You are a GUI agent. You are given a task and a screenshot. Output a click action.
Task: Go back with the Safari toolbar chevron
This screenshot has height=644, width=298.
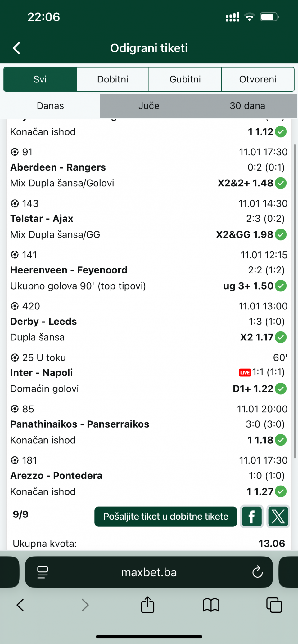point(20,605)
